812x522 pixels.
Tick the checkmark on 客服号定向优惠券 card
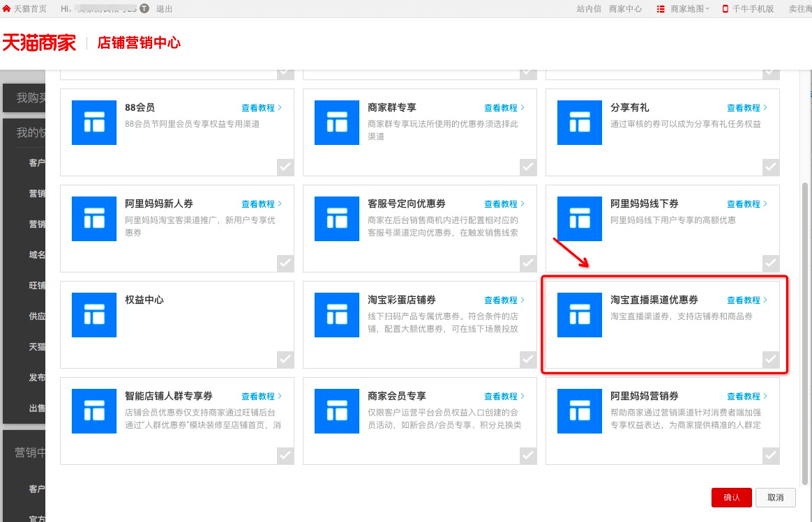tap(528, 263)
